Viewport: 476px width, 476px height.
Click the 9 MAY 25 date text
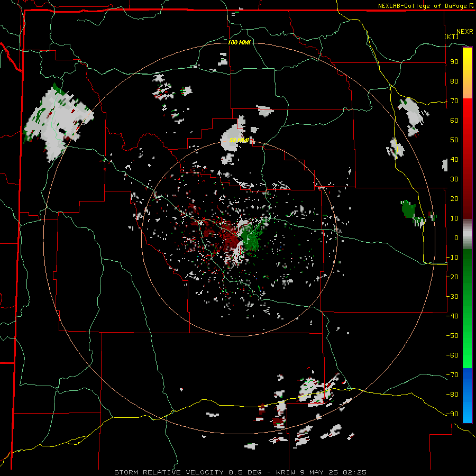click(x=319, y=472)
